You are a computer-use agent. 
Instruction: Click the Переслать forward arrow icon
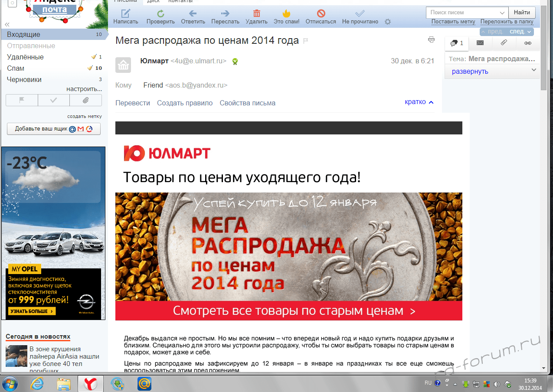pos(225,13)
